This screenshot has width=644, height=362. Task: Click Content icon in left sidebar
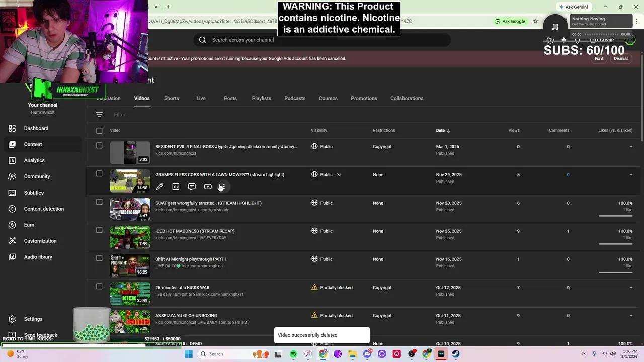[x=12, y=144]
